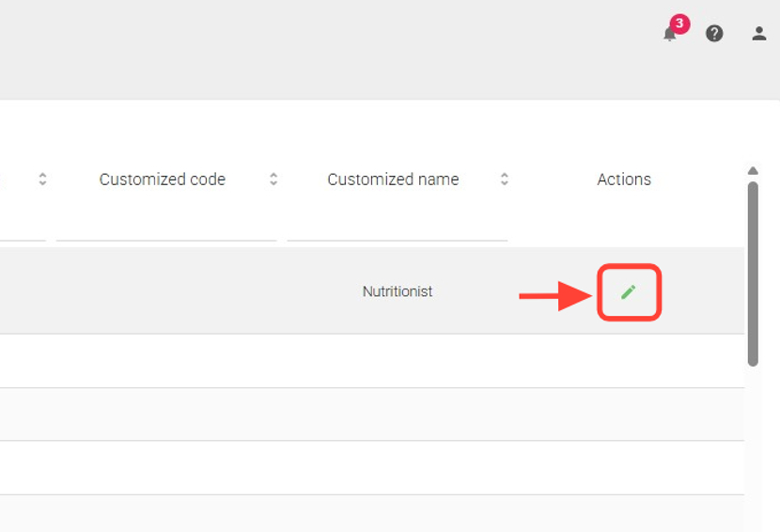The height and width of the screenshot is (532, 780).
Task: Click scrollbar track below the thumb
Action: click(x=753, y=442)
